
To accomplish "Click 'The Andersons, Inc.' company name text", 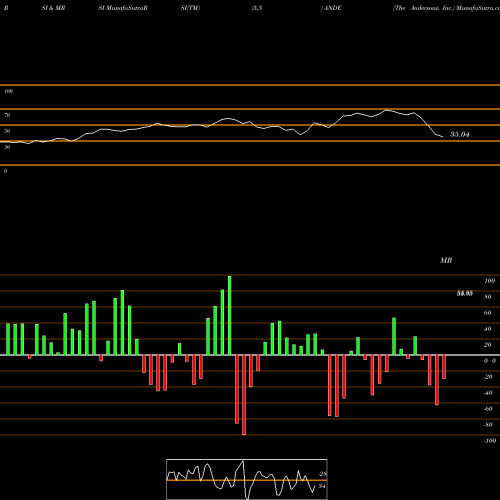I will pos(424,8).
